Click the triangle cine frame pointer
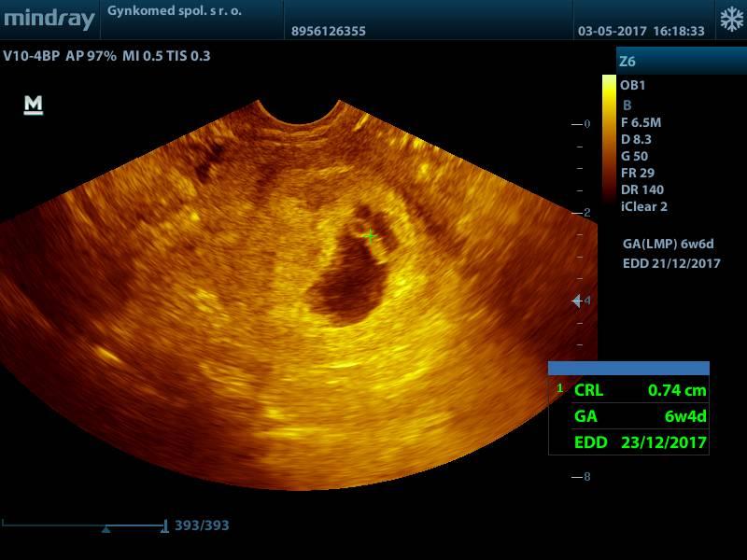Viewport: 747px width, 560px height. pyautogui.click(x=106, y=529)
